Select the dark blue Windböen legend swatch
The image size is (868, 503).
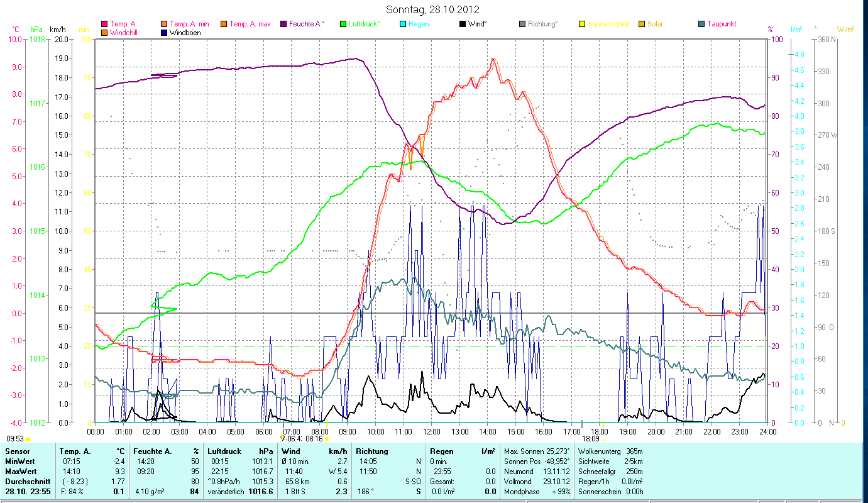[x=164, y=33]
